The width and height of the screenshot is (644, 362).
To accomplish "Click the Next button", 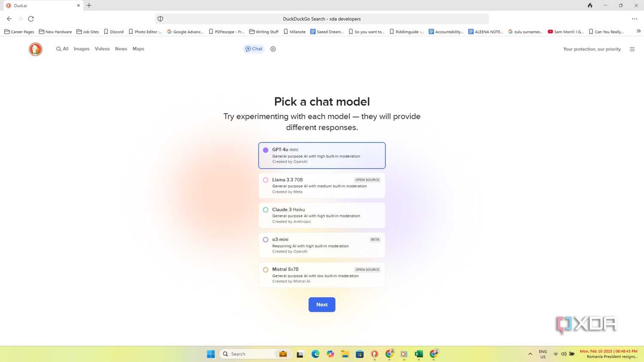I will click(x=322, y=305).
